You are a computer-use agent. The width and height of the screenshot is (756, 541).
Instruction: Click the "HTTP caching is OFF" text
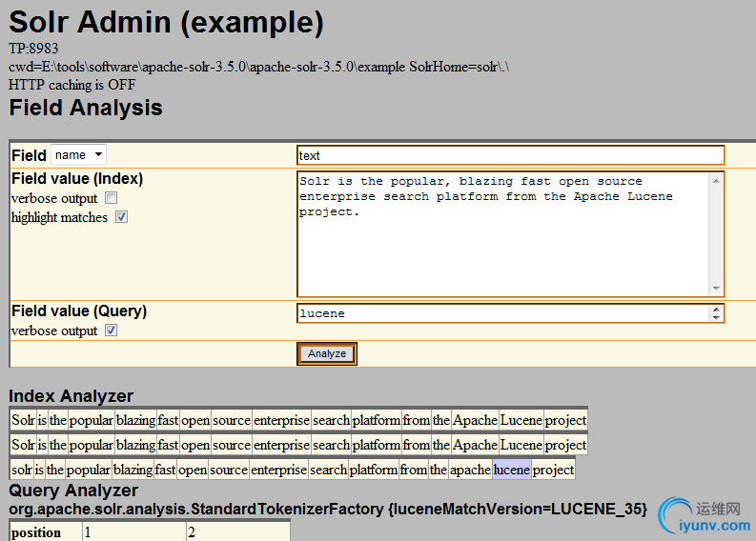tap(72, 85)
